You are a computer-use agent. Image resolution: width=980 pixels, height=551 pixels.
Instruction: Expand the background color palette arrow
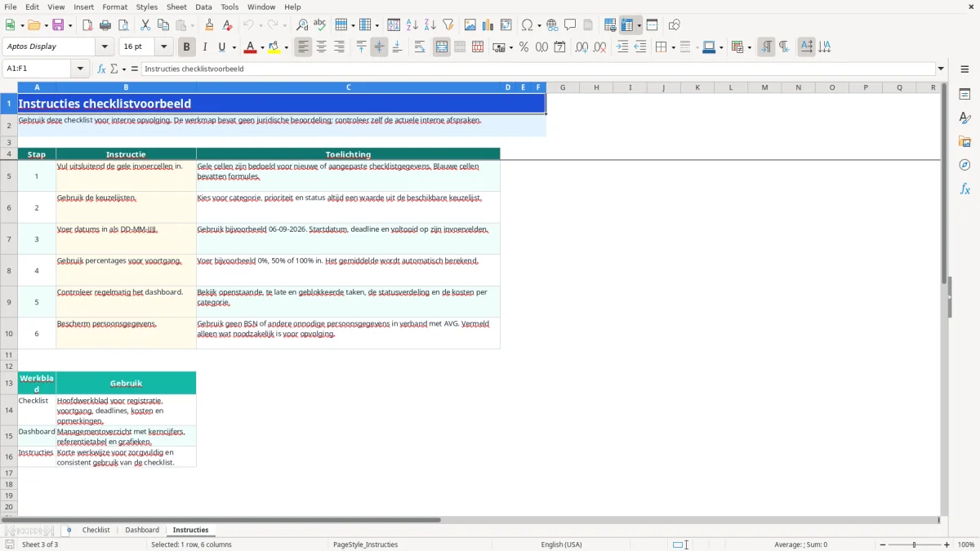coord(286,47)
